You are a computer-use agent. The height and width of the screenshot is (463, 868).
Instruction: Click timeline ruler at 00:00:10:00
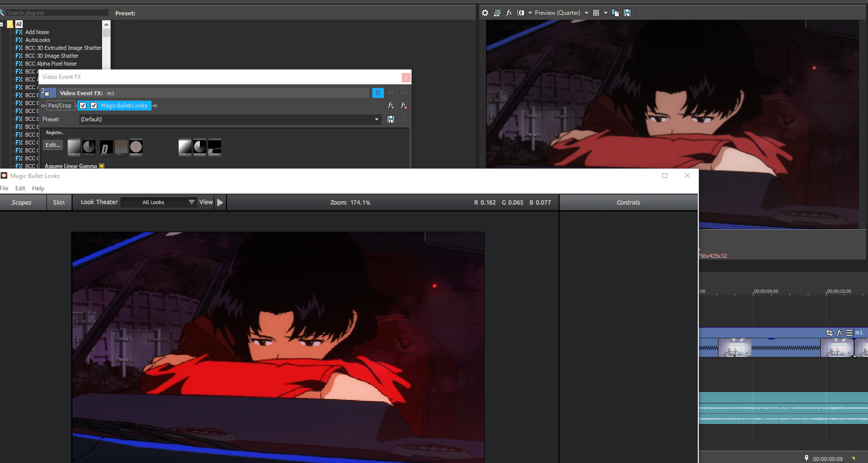(839, 291)
